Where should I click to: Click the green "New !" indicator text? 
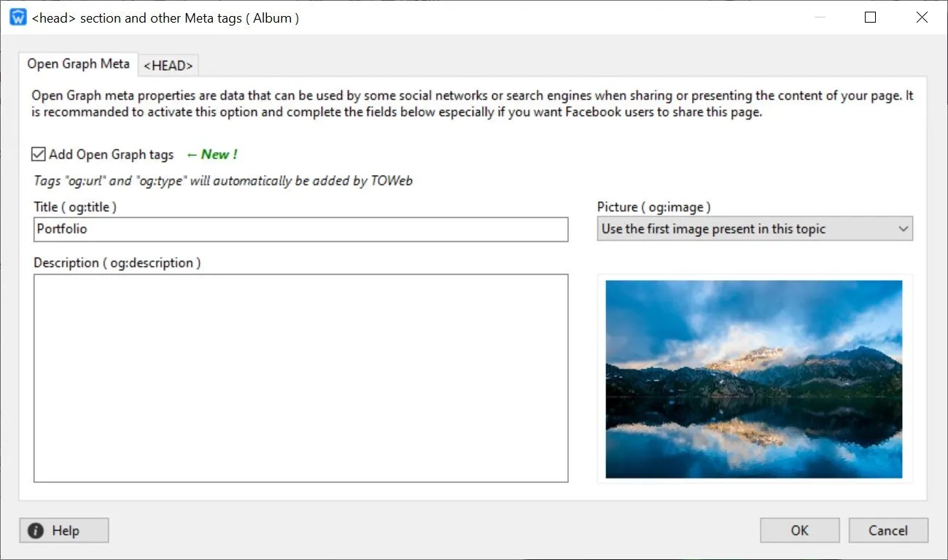coord(212,155)
